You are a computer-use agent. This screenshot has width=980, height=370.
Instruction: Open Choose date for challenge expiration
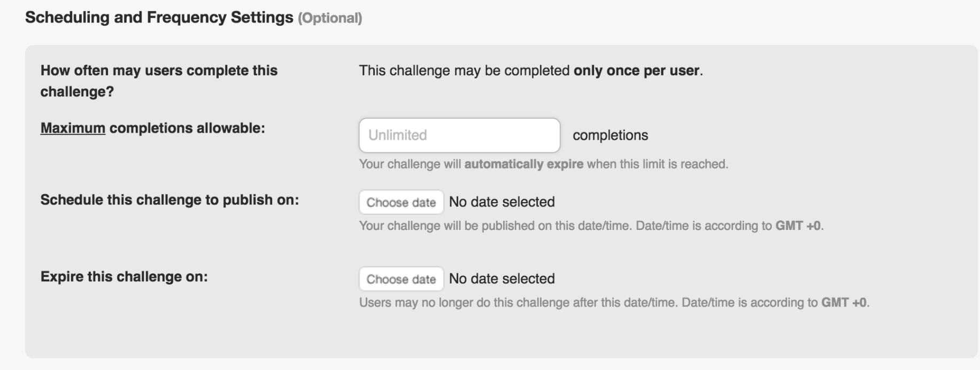401,279
